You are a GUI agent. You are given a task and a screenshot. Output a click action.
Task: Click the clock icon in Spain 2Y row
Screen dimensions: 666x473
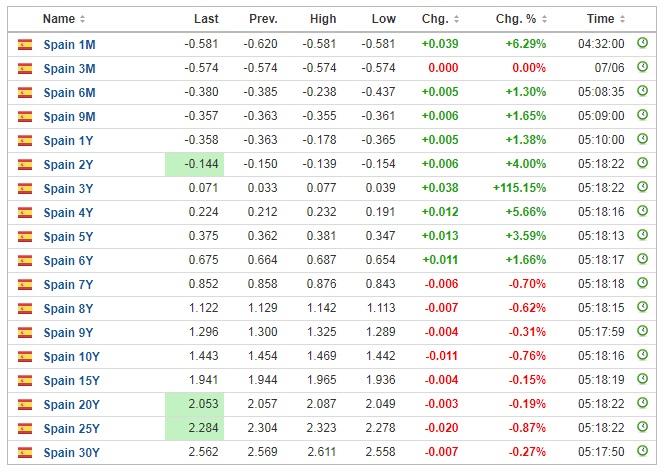pos(643,163)
